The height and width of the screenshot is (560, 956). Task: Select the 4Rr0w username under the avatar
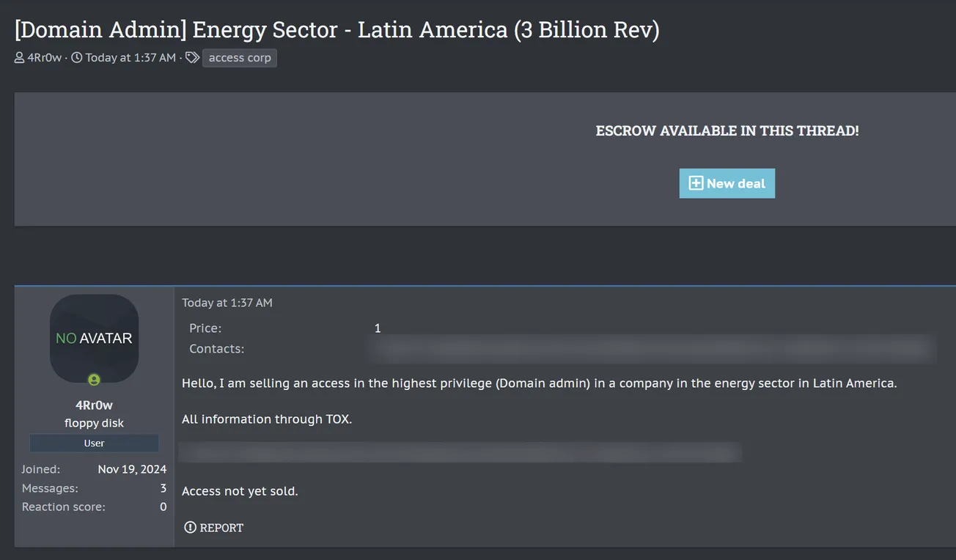tap(94, 405)
